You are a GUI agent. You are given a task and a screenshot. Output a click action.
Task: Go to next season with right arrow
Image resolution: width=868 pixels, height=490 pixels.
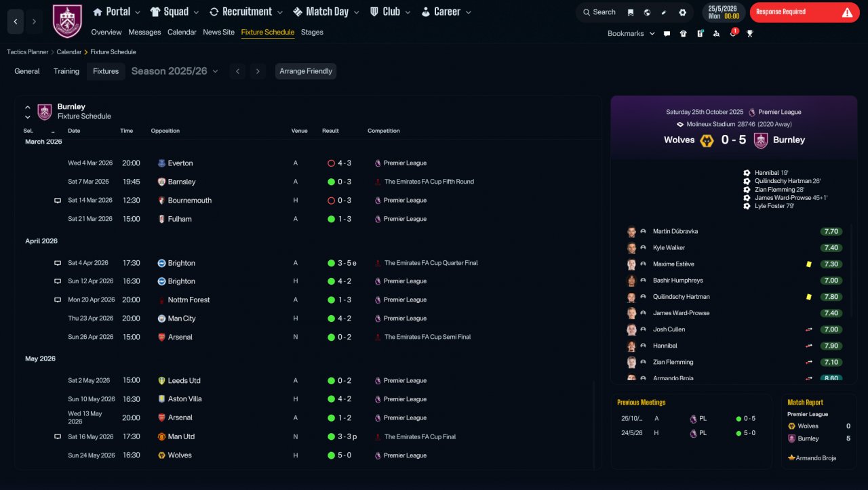pos(258,71)
